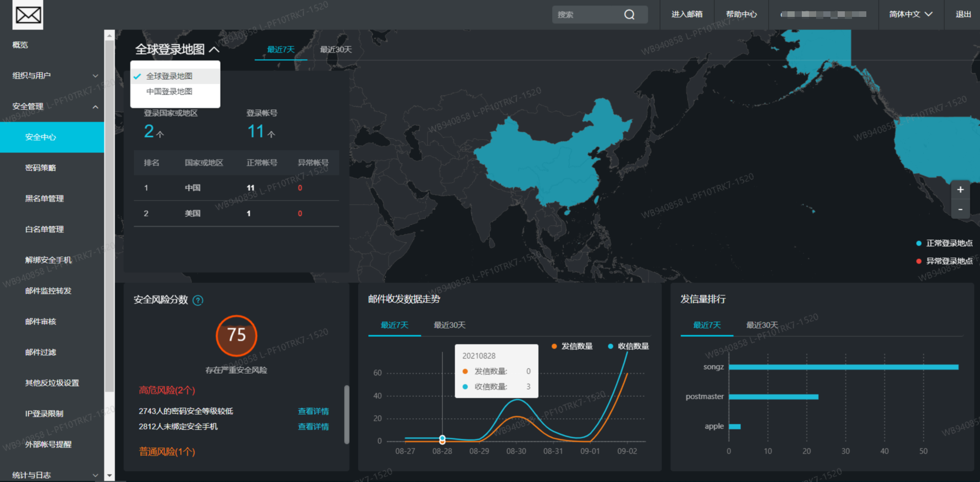
Task: Open 安全中心 in the sidebar
Action: [52, 137]
